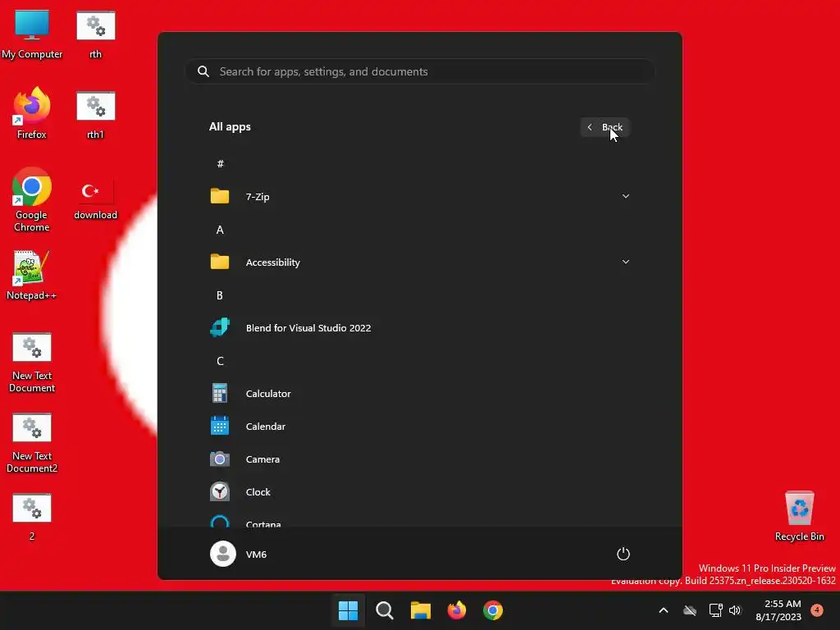Open Cortana from the apps list
The image size is (840, 630).
pyautogui.click(x=419, y=521)
